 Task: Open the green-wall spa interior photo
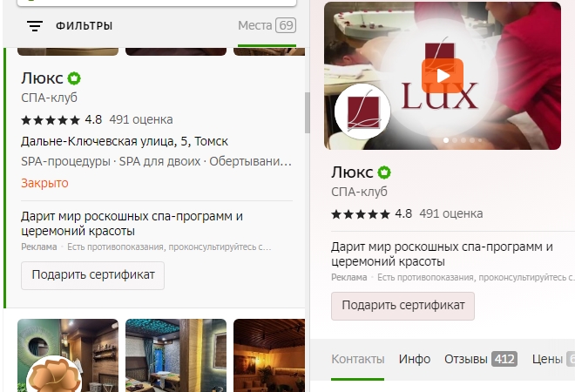tap(68, 355)
